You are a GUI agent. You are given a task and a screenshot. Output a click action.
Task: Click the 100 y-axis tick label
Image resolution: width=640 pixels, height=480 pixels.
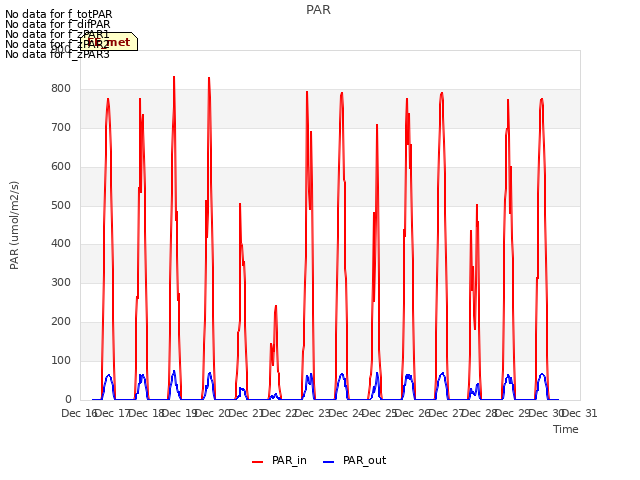coord(61,361)
